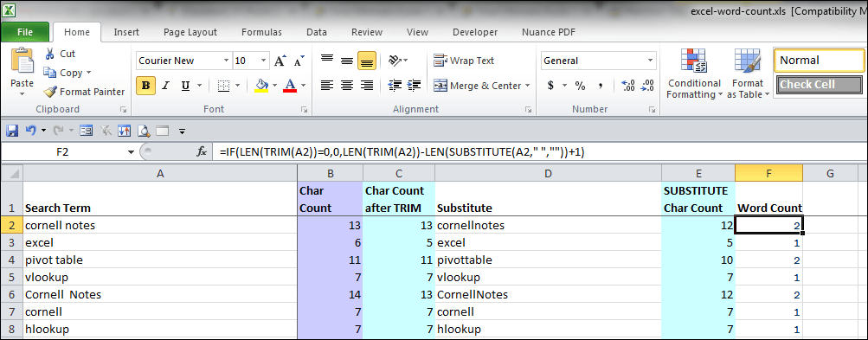Switch to the Developer tab
The image size is (868, 340).
tap(475, 32)
